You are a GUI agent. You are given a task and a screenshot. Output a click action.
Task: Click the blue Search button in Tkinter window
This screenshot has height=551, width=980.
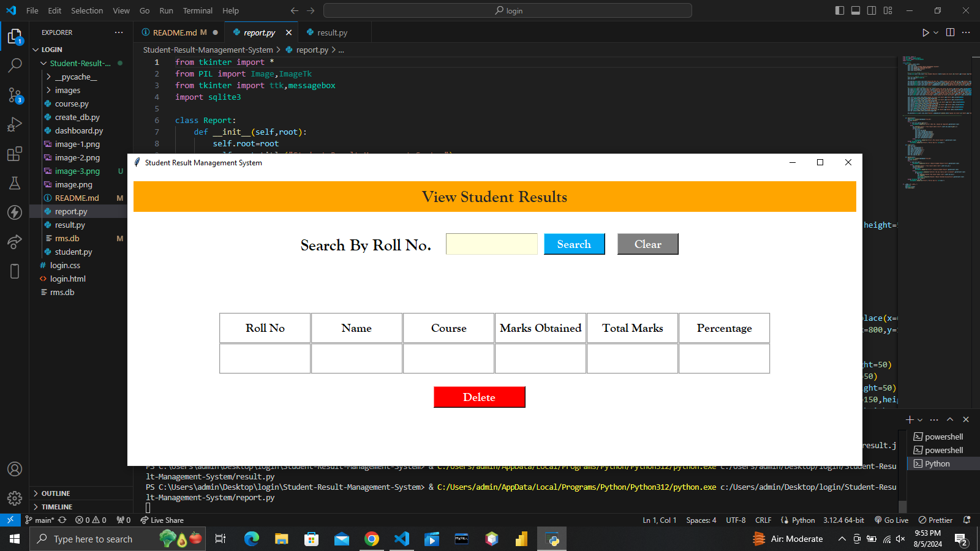point(575,244)
